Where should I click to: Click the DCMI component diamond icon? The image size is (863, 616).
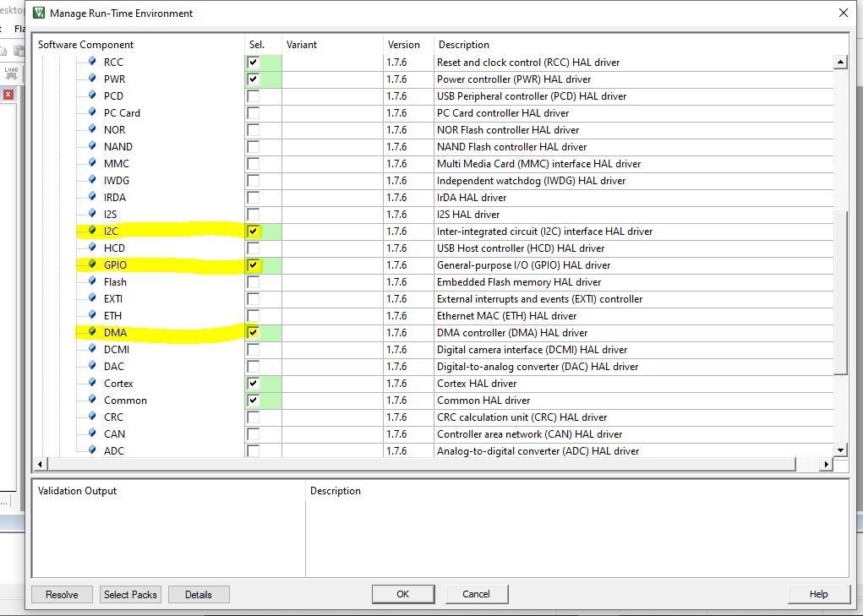point(92,349)
